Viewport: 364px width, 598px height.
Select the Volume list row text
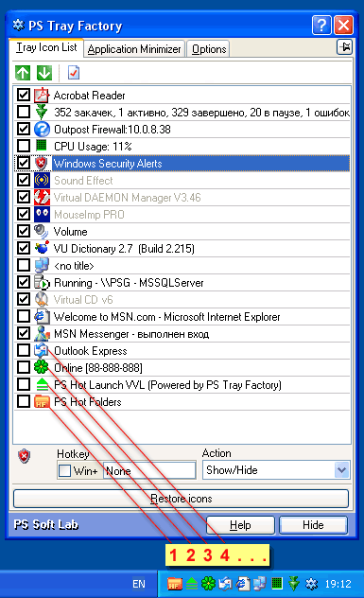(71, 232)
